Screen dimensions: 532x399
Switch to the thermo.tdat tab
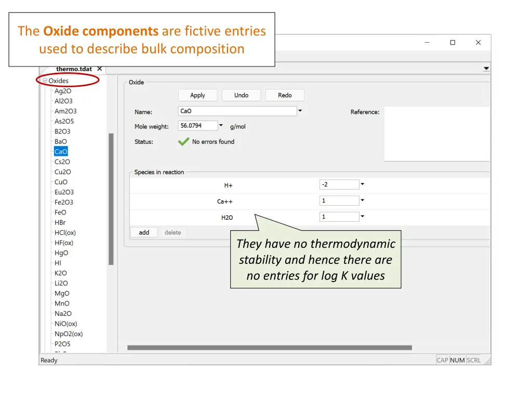[x=74, y=69]
